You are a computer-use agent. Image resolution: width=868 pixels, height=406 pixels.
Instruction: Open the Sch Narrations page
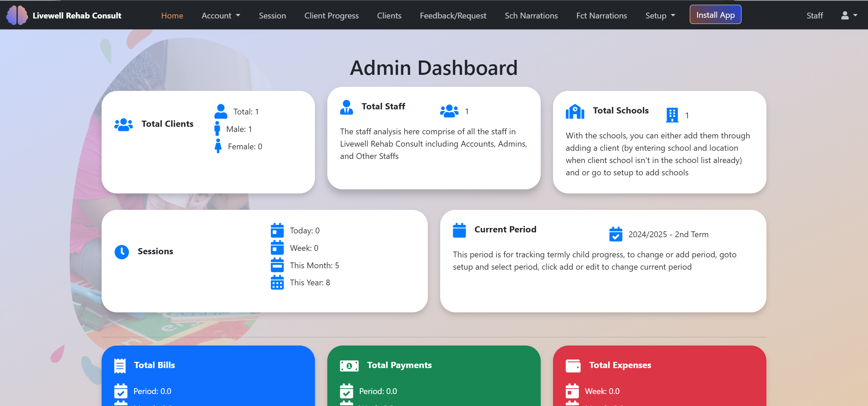click(531, 16)
